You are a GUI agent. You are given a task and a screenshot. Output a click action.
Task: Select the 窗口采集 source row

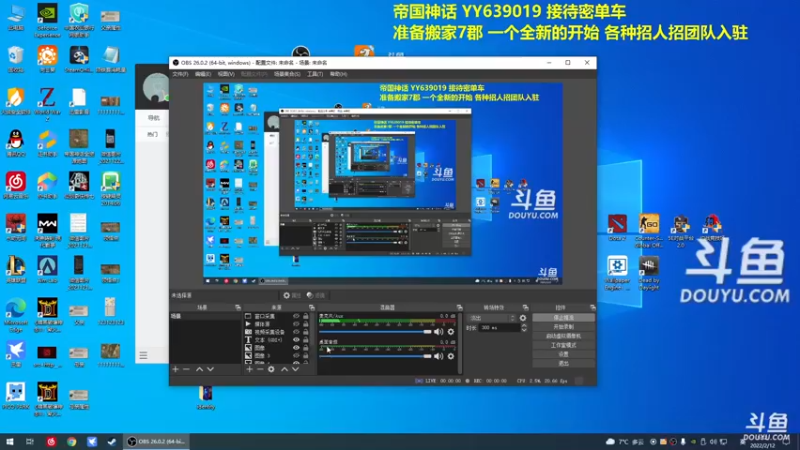click(x=277, y=316)
